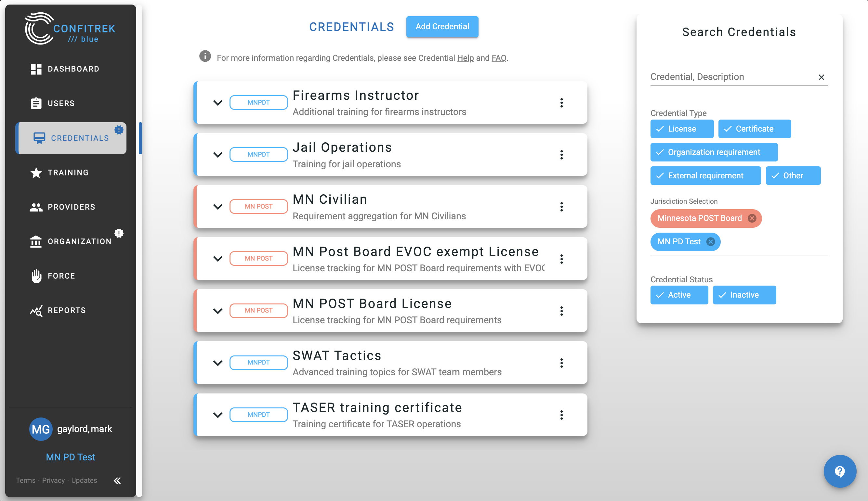868x501 pixels.
Task: Clear the Credential, Description search field
Action: [821, 77]
